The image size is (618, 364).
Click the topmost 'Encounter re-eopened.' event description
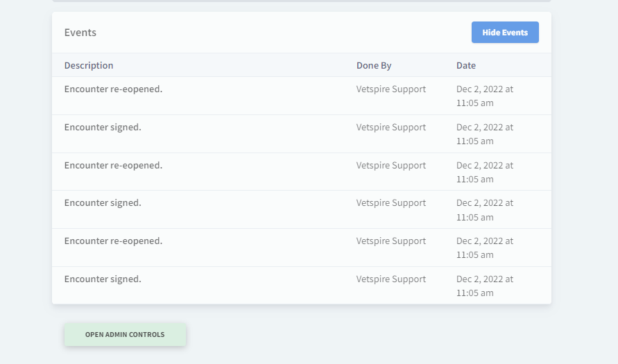[x=113, y=89]
